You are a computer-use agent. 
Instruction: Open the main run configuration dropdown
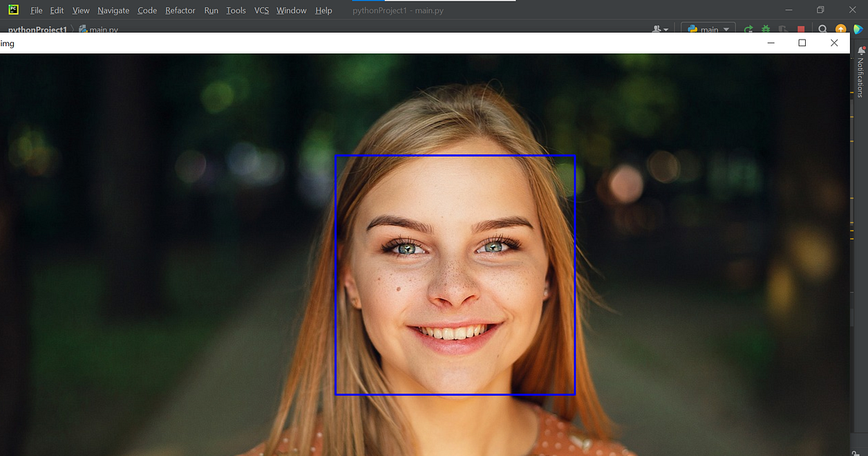point(709,29)
